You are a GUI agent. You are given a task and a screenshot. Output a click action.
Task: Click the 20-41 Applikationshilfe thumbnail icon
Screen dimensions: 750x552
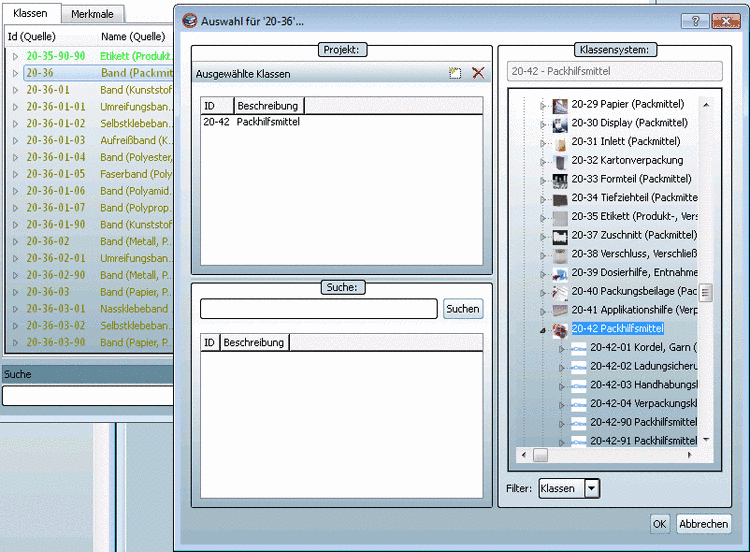coord(560,311)
